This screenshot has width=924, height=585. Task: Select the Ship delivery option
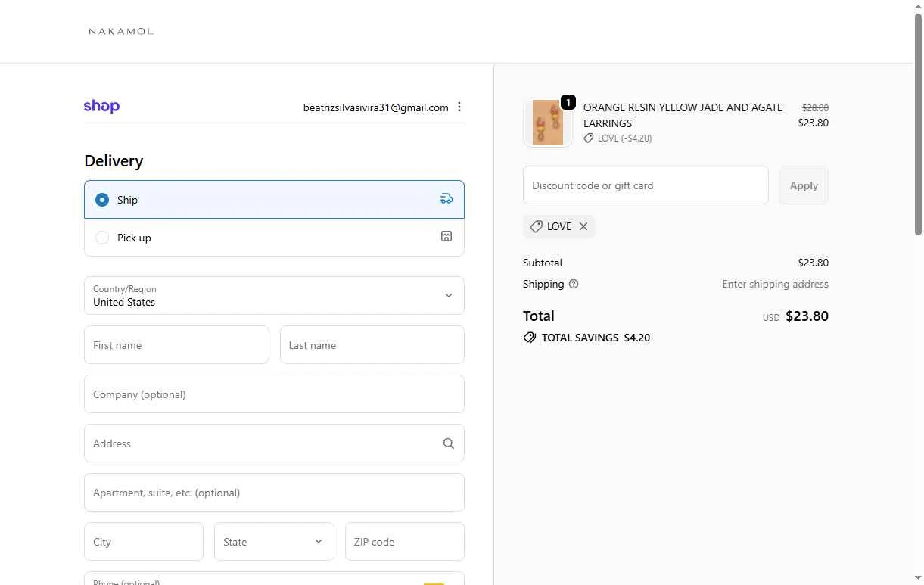coord(102,200)
